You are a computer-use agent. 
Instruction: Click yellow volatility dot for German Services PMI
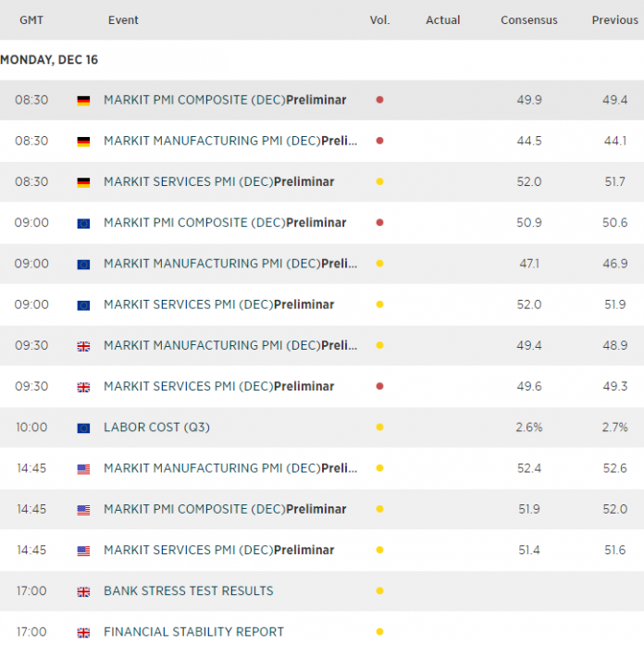tap(379, 181)
